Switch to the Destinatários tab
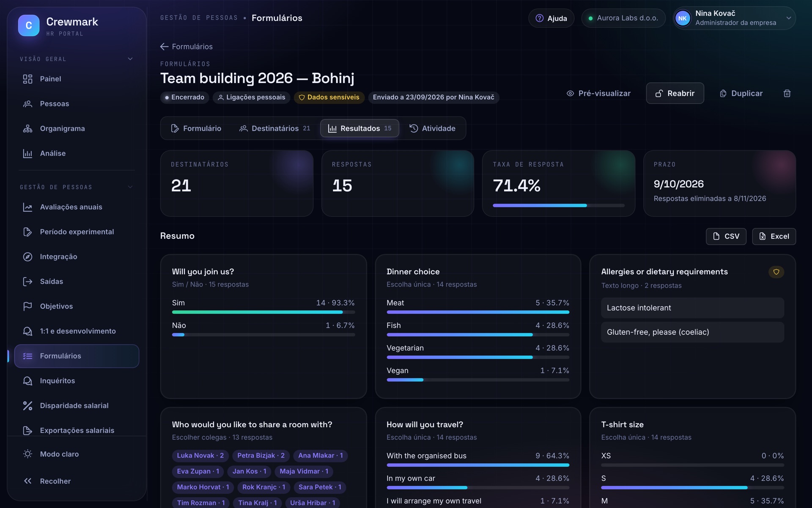 click(x=275, y=128)
